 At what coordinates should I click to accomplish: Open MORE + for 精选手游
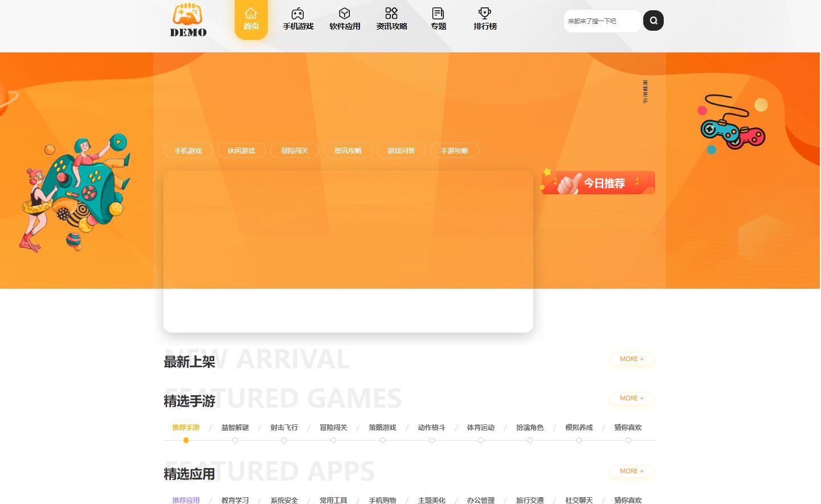(x=631, y=399)
